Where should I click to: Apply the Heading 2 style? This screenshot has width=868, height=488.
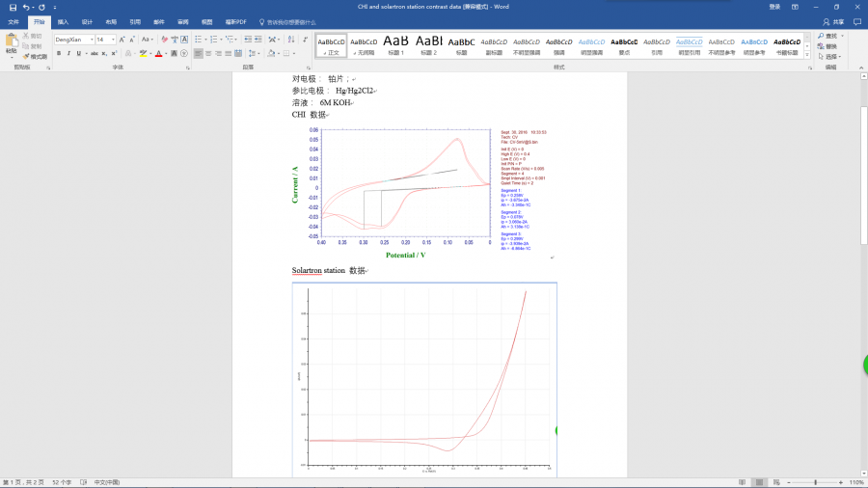point(429,45)
